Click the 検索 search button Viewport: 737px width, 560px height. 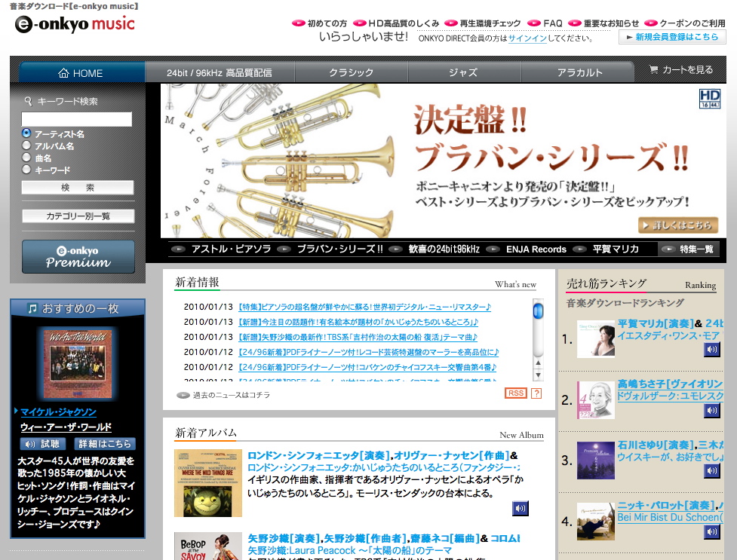[78, 188]
